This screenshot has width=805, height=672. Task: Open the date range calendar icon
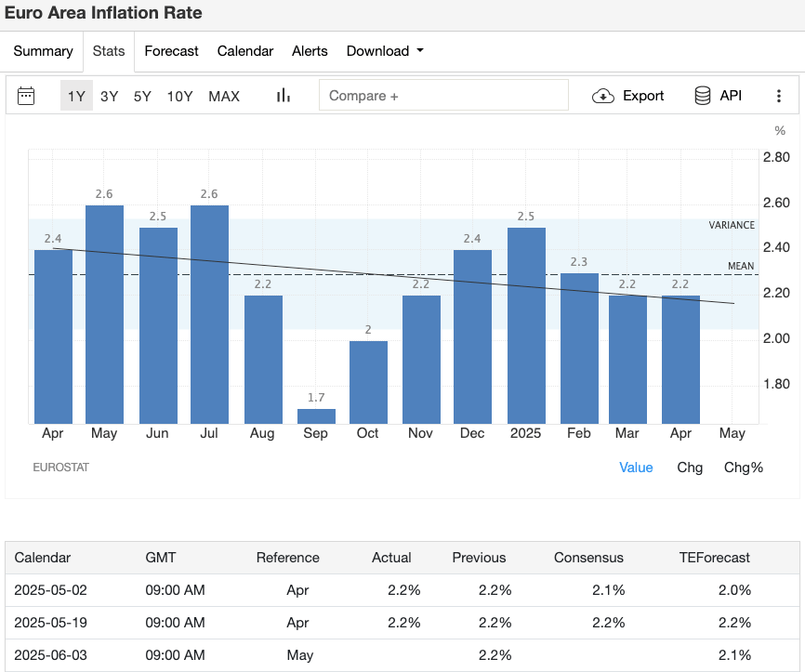click(25, 95)
